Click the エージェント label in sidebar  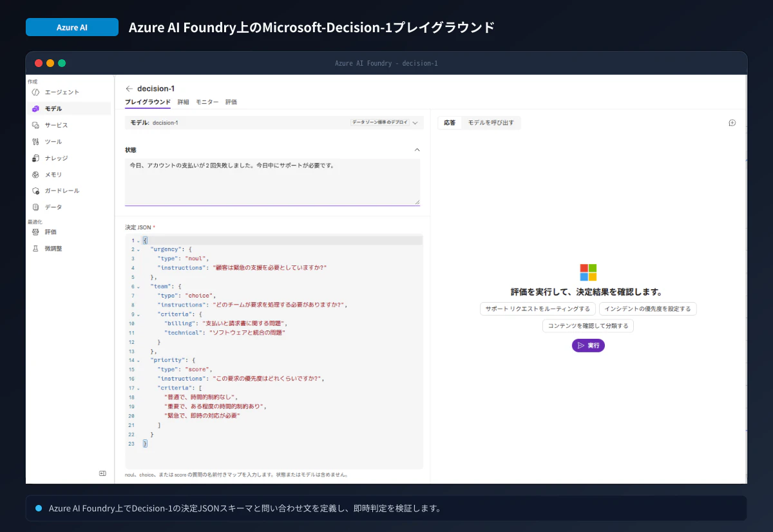(62, 92)
